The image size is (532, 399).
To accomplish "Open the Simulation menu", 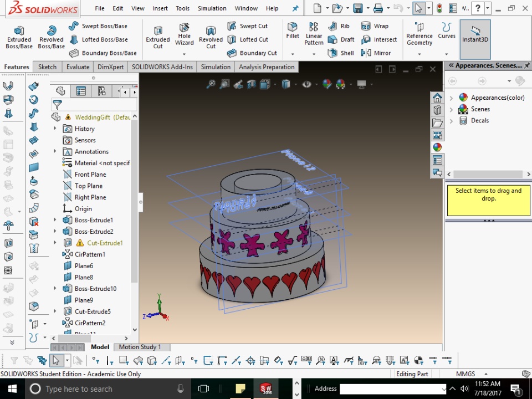I will click(x=212, y=8).
